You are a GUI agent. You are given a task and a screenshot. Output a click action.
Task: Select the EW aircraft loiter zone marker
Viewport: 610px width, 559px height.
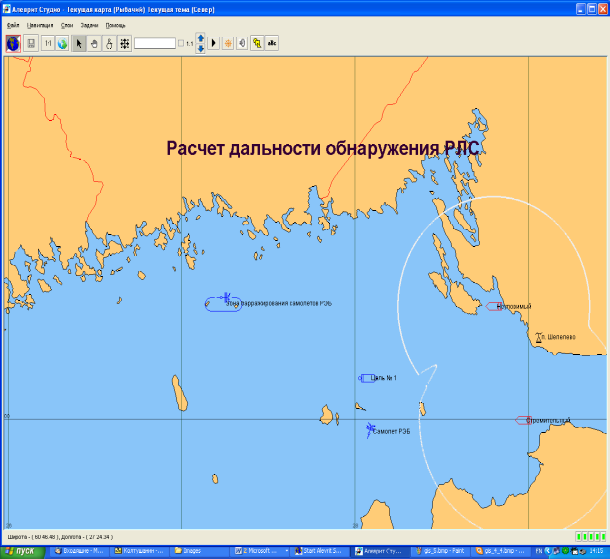click(x=223, y=303)
